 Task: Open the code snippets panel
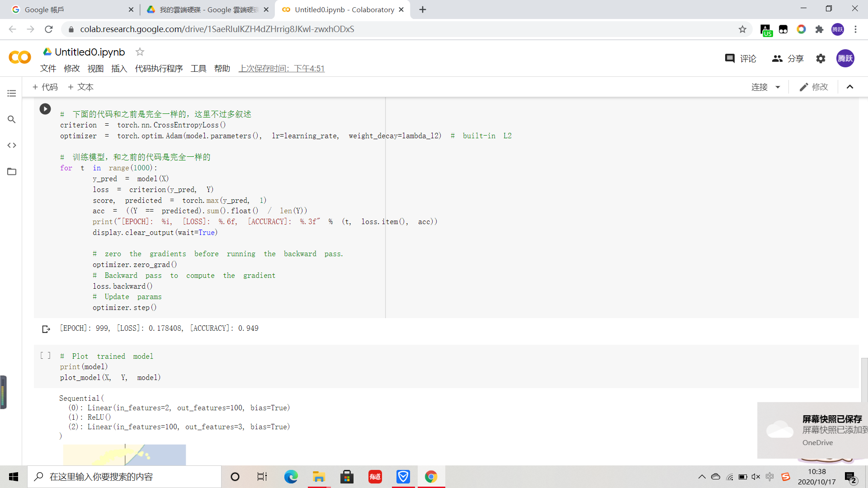pos(12,145)
